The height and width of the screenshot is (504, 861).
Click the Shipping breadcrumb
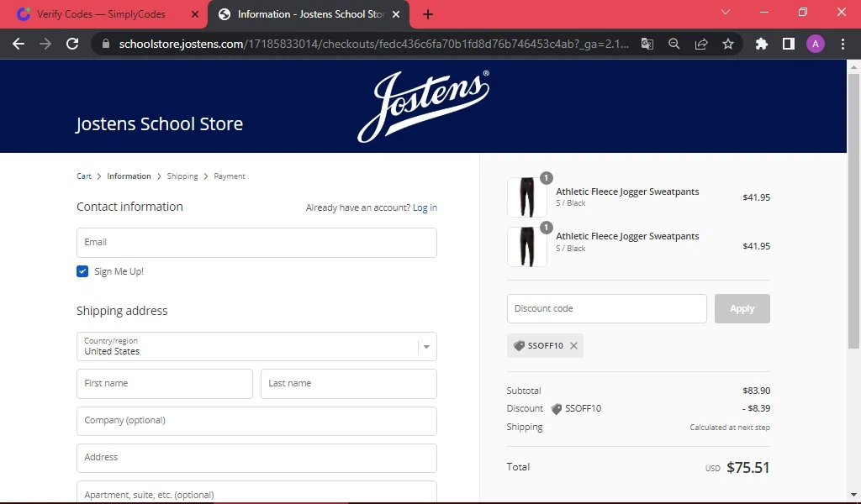coord(182,176)
